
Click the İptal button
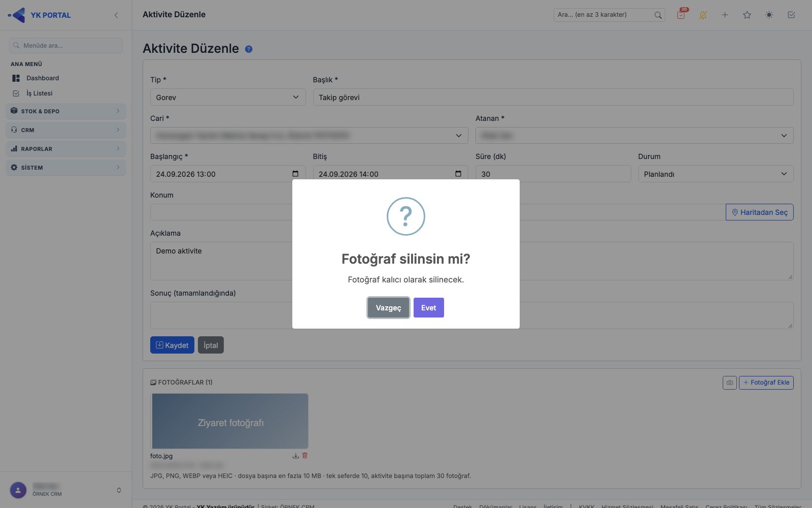tap(211, 345)
